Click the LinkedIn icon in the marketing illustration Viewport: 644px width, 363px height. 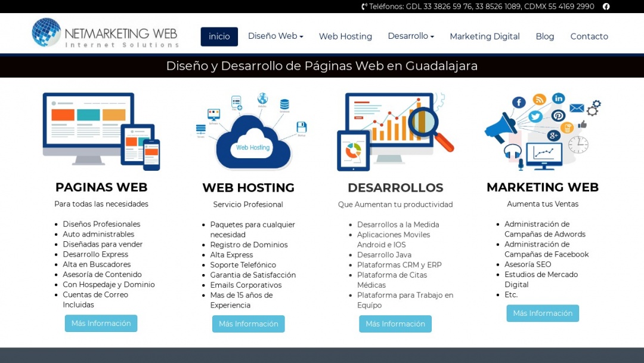pyautogui.click(x=559, y=98)
